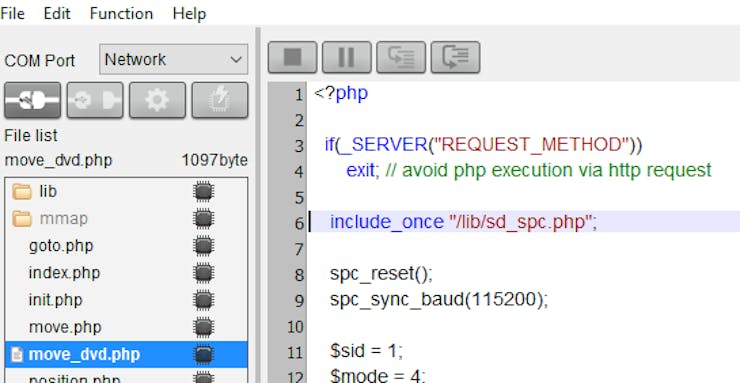
Task: Select move.php in the file list
Action: 126,327
